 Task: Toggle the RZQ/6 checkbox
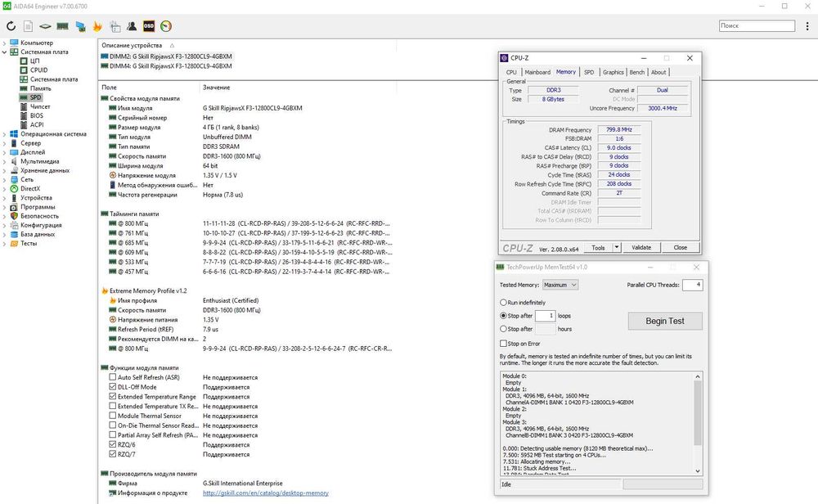112,444
